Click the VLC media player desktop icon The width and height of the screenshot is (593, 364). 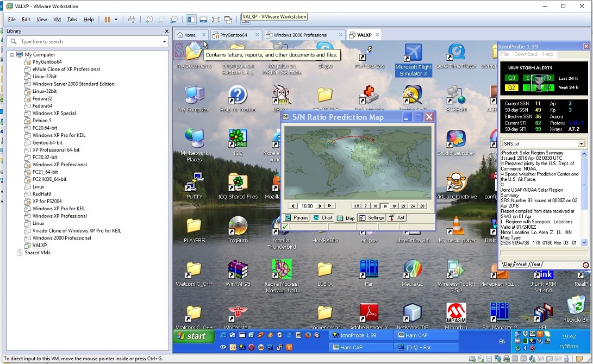pyautogui.click(x=455, y=230)
